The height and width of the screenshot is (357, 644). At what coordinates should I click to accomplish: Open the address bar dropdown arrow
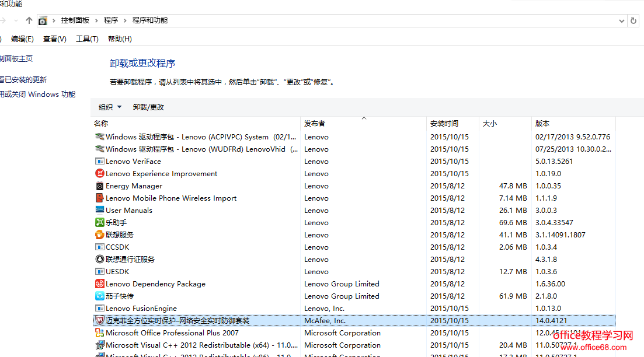[621, 20]
